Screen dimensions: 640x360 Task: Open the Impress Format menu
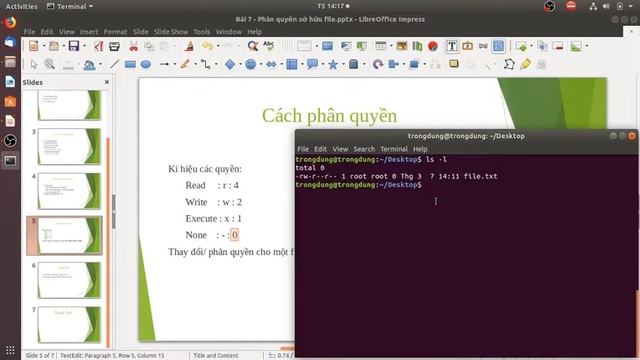click(116, 31)
